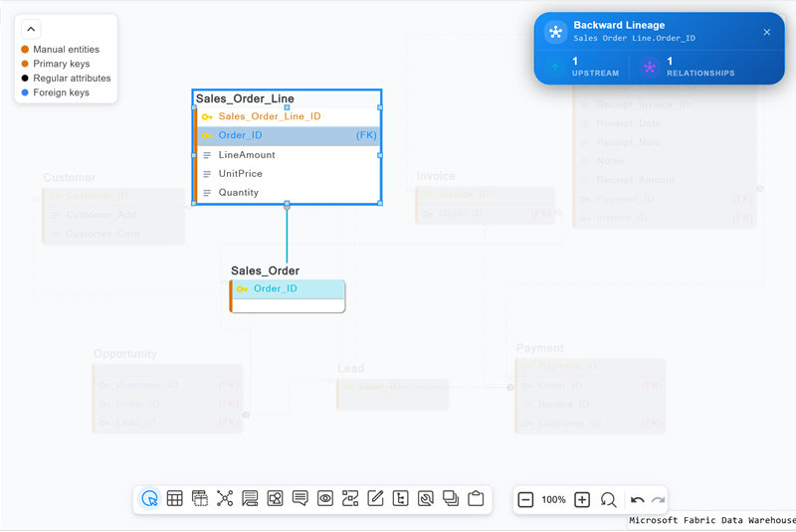The width and height of the screenshot is (796, 532).
Task: Select Order_ID foreign key row in Sales_Order_Line
Action: (288, 135)
